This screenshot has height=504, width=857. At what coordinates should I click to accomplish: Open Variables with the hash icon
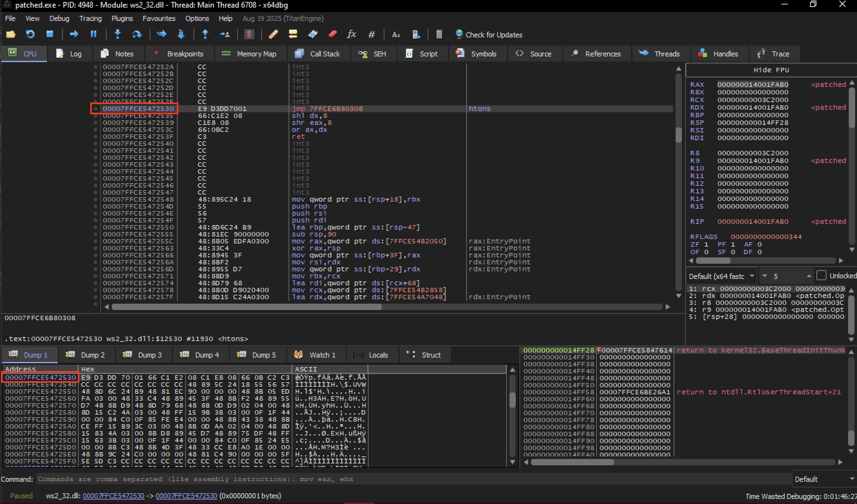(371, 34)
